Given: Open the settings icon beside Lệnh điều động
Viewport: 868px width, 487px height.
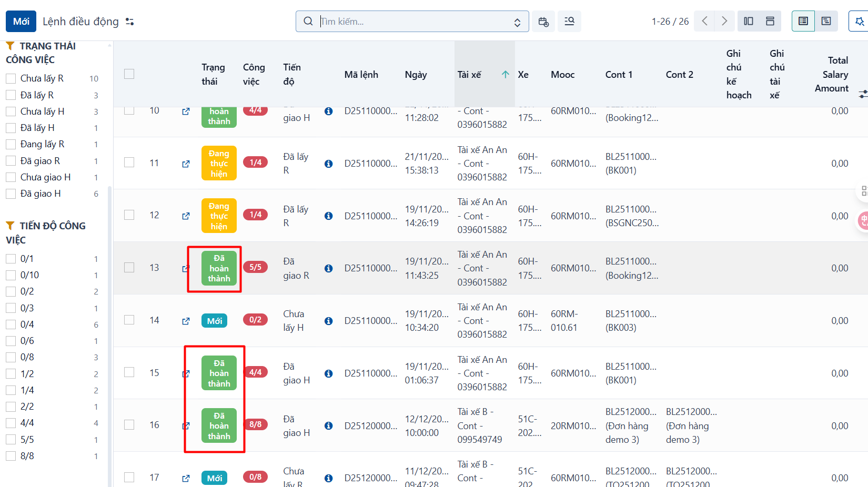Looking at the screenshot, I should click(x=130, y=22).
